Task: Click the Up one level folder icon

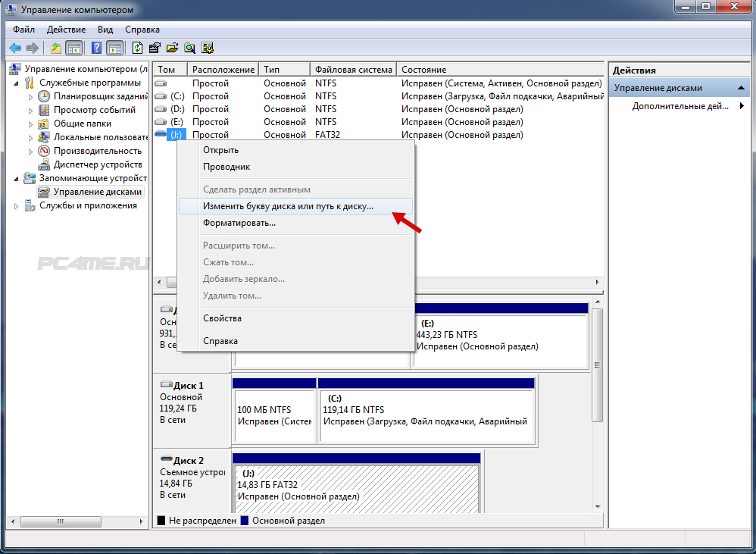Action: pos(55,49)
